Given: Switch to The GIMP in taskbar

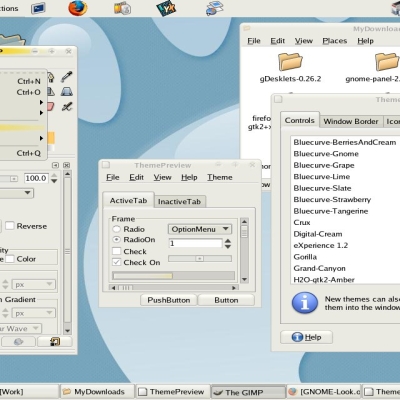Looking at the screenshot, I should (x=248, y=392).
